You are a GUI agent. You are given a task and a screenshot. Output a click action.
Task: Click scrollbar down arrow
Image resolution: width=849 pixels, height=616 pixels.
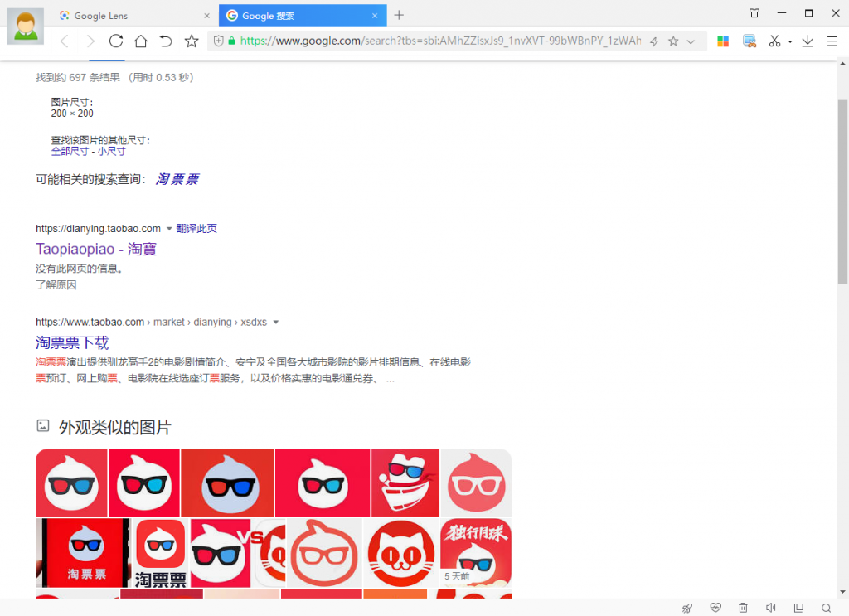tap(843, 592)
